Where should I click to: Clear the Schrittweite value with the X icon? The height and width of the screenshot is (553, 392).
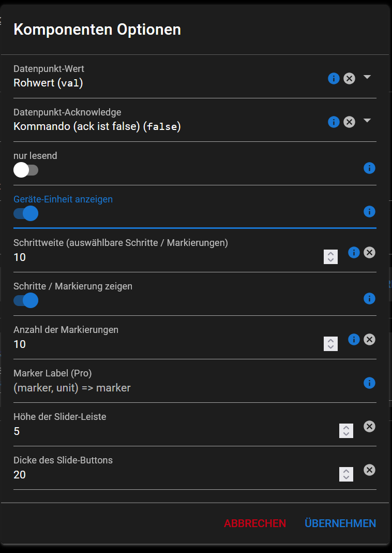point(369,253)
